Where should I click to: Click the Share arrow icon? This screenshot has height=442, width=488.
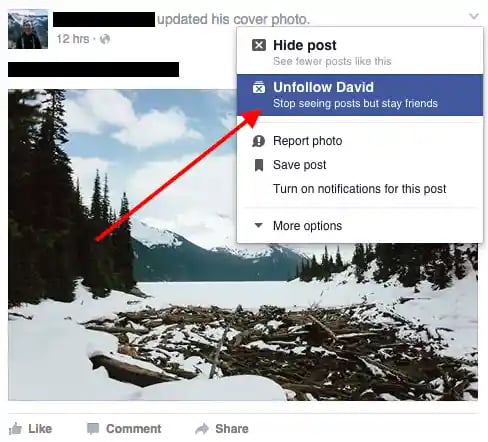[202, 429]
